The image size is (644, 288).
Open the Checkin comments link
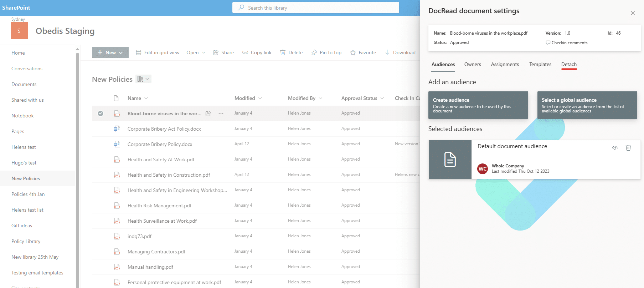(569, 42)
